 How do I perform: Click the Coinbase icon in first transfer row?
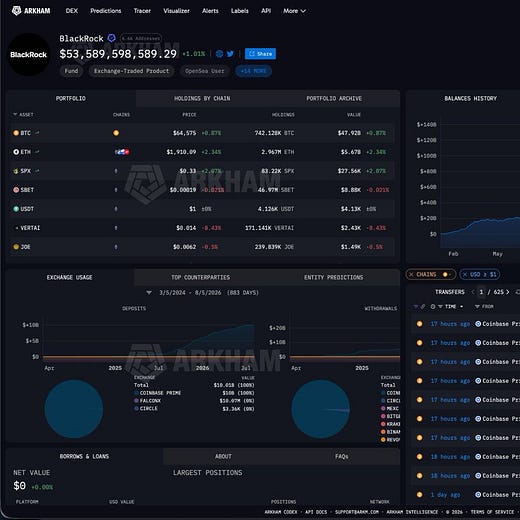point(478,324)
